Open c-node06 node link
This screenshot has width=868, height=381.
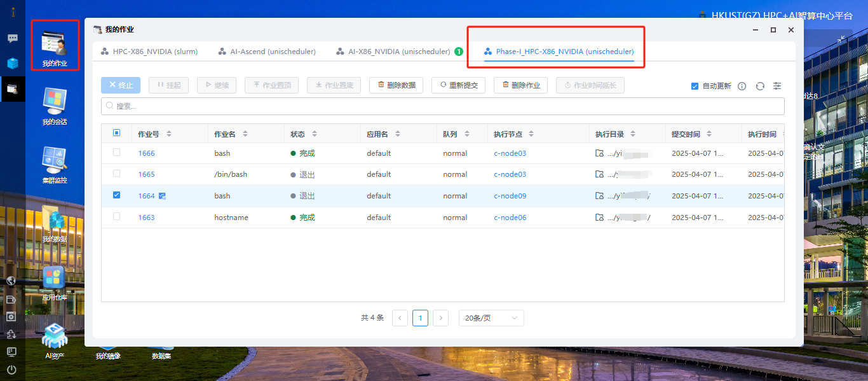[510, 218]
